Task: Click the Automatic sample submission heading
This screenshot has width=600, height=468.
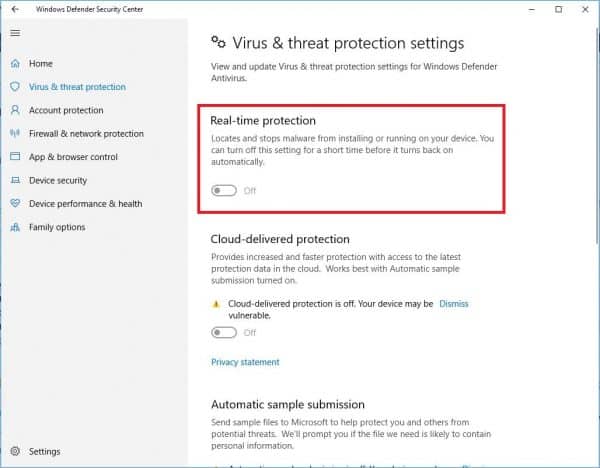Action: tap(288, 404)
